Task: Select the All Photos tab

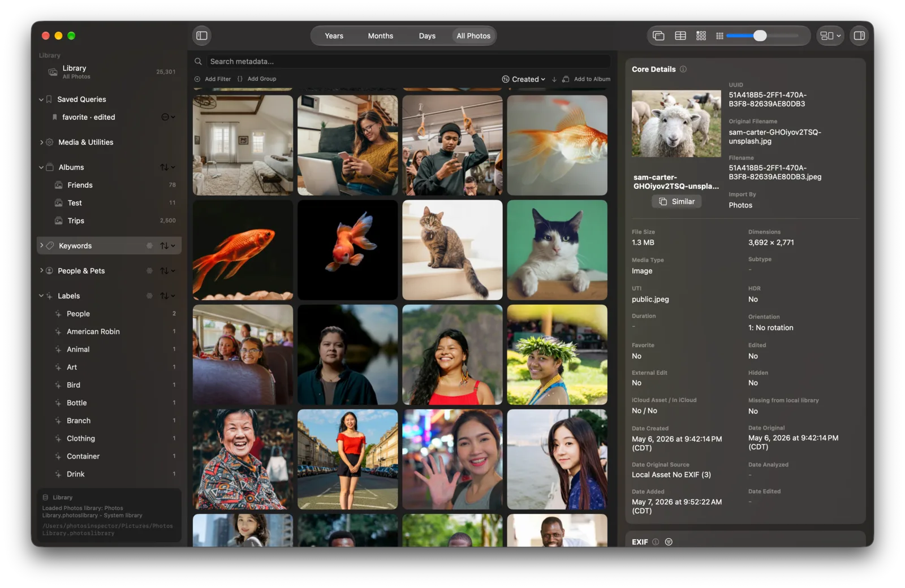Action: [x=473, y=36]
